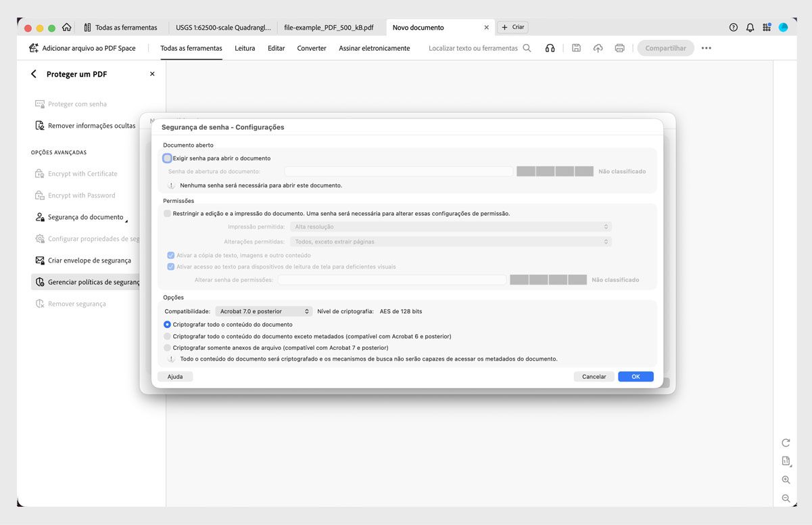The width and height of the screenshot is (812, 525).
Task: Open the Converter menu
Action: pos(312,48)
